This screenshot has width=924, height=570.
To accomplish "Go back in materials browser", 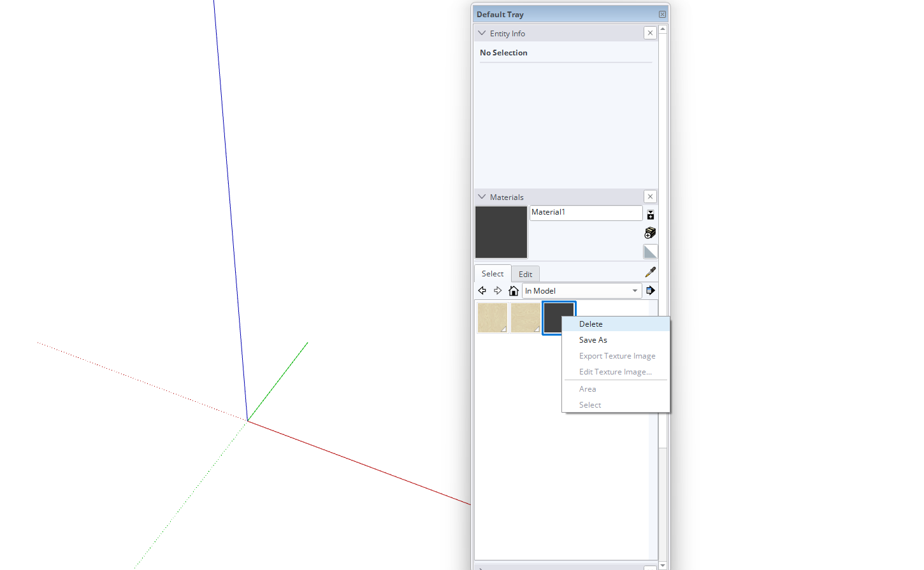I will pyautogui.click(x=482, y=291).
